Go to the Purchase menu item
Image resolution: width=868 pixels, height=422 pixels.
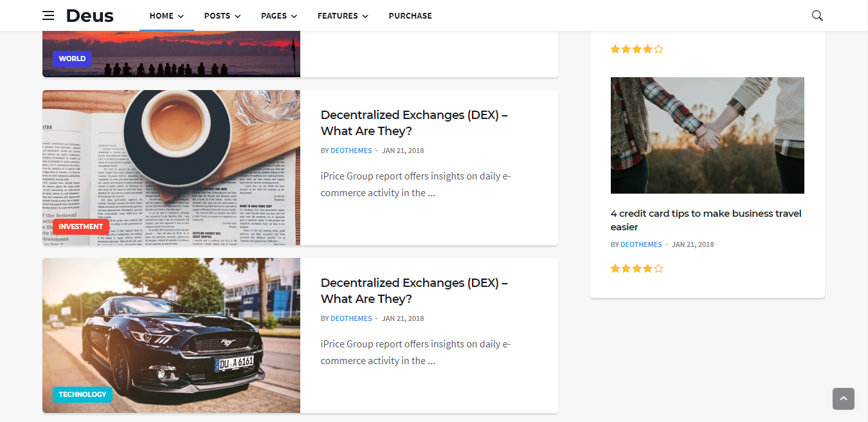pos(410,15)
